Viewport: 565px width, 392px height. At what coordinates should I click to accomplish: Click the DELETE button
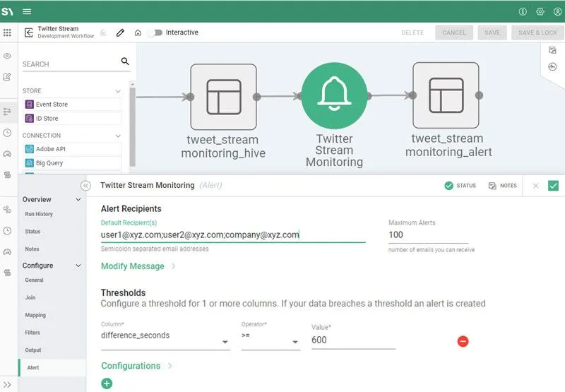coord(412,32)
